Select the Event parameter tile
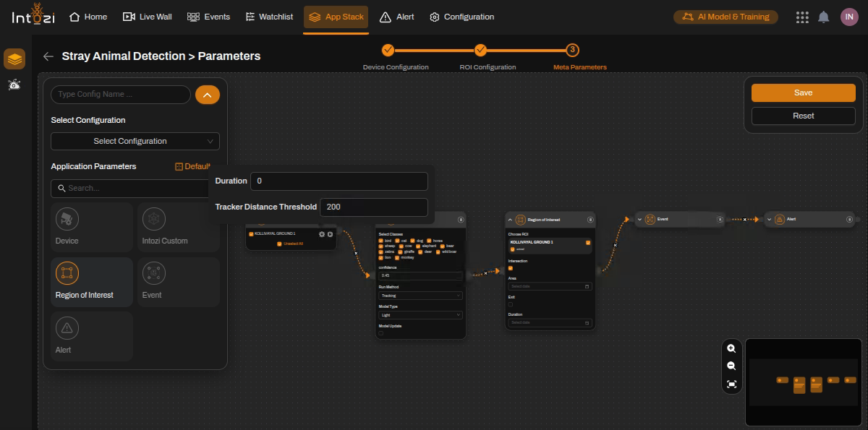Viewport: 868px width, 430px height. tap(178, 282)
